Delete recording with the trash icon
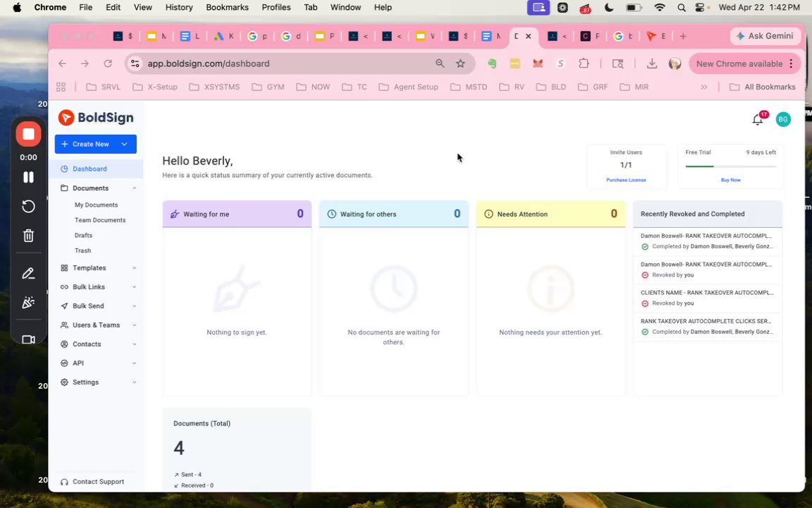 [28, 236]
